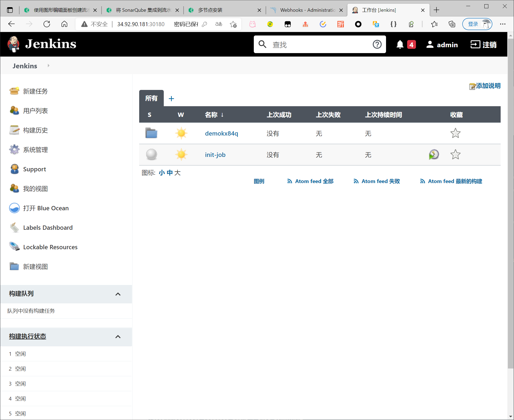Collapse the 构建执行状态 panel

click(118, 336)
